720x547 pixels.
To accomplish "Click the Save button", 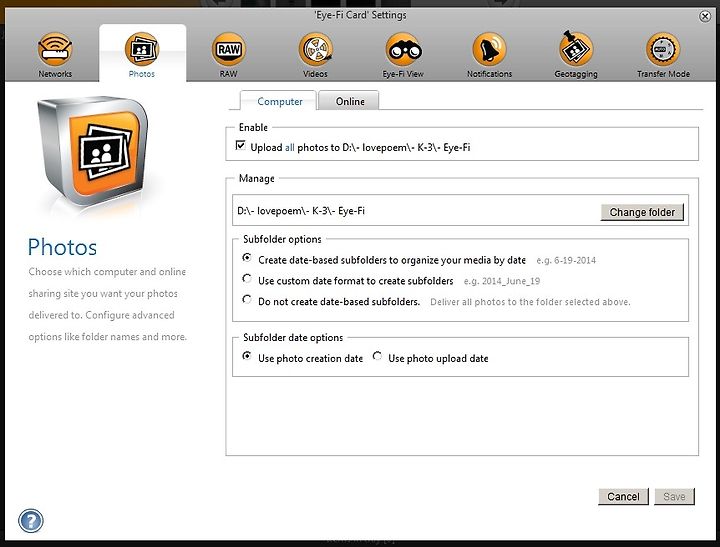I will [x=674, y=496].
